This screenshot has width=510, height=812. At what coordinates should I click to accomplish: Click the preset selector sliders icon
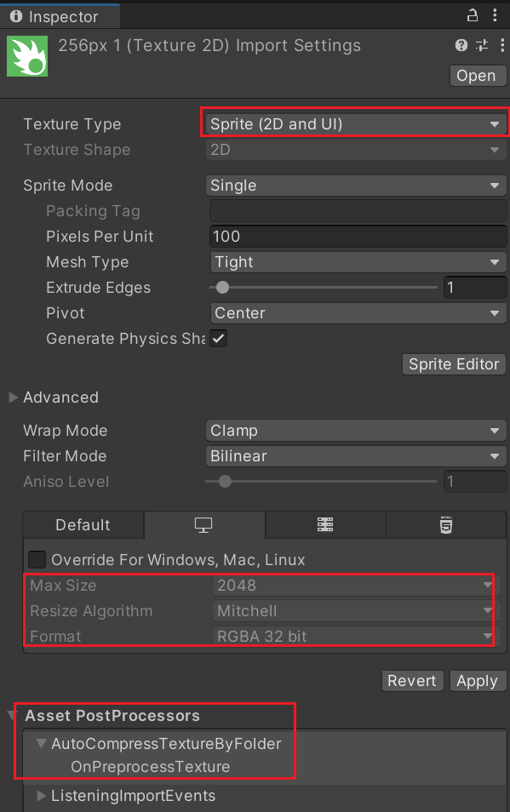point(482,46)
